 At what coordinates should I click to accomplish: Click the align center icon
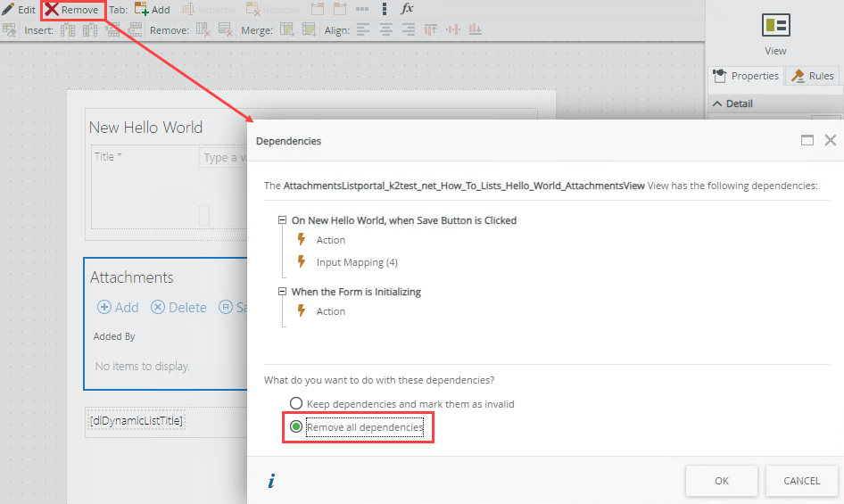click(385, 30)
